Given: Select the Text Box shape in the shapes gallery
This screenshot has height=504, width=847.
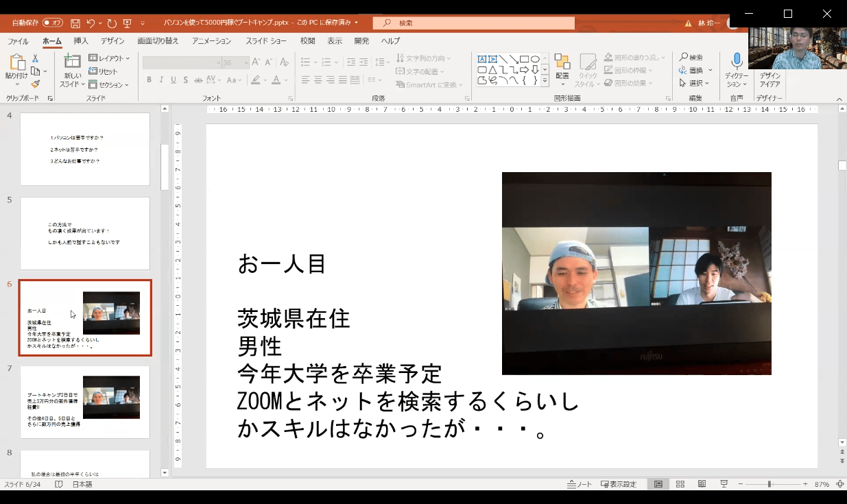Looking at the screenshot, I should click(482, 59).
